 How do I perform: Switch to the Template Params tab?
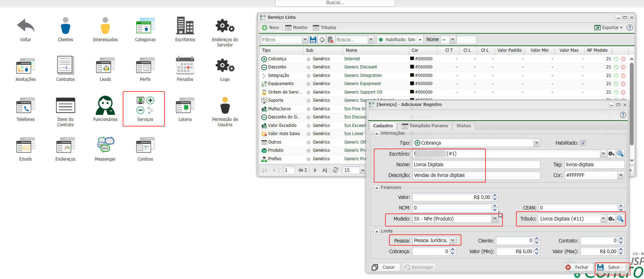pos(425,126)
